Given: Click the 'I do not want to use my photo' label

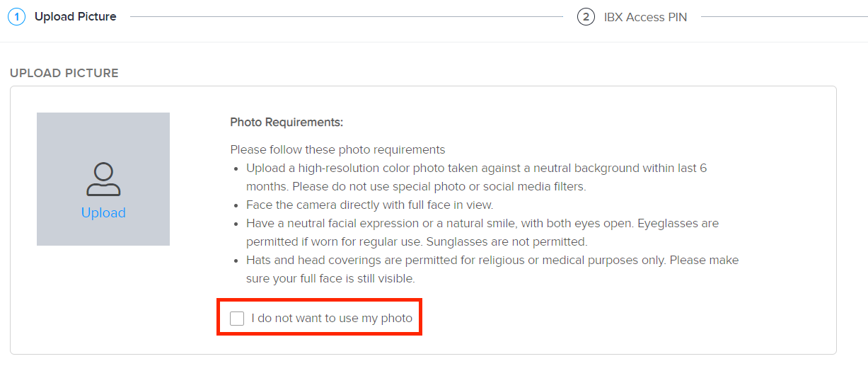Looking at the screenshot, I should coord(332,319).
